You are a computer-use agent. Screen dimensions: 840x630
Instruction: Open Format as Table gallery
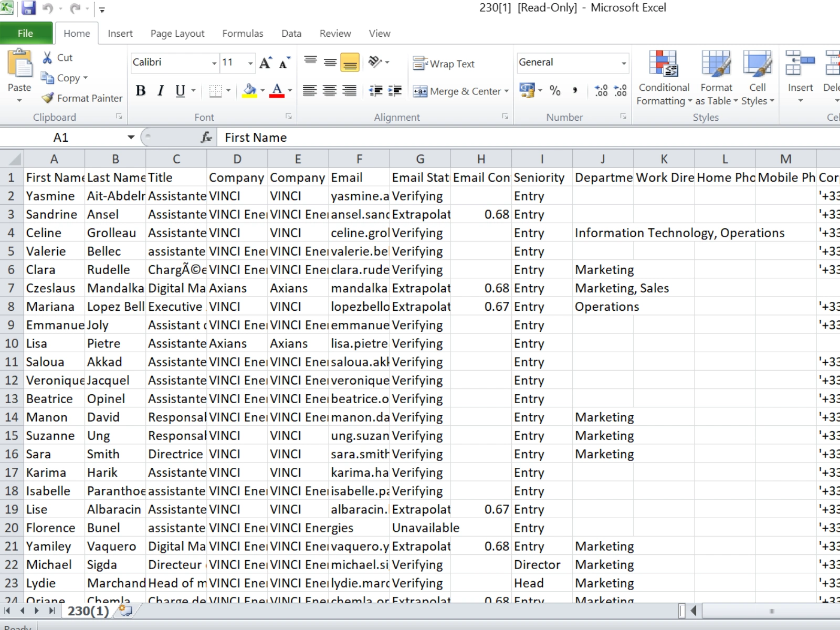point(716,78)
